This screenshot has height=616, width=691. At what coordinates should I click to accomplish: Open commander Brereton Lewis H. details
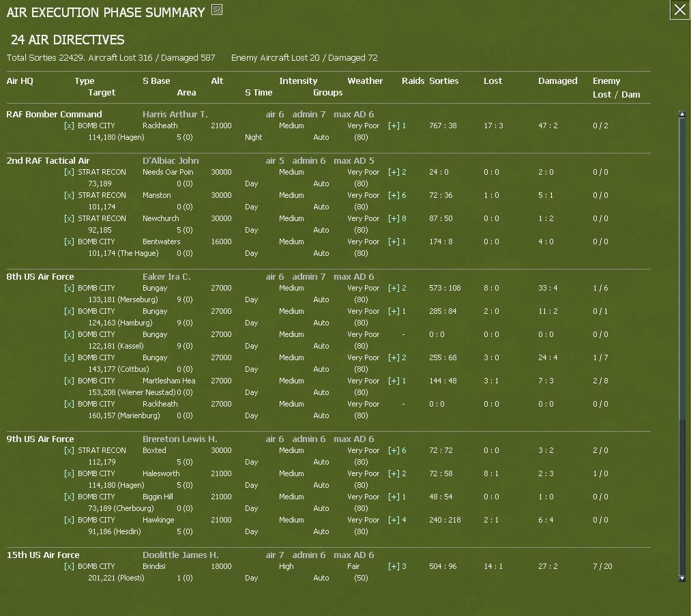[x=180, y=439]
